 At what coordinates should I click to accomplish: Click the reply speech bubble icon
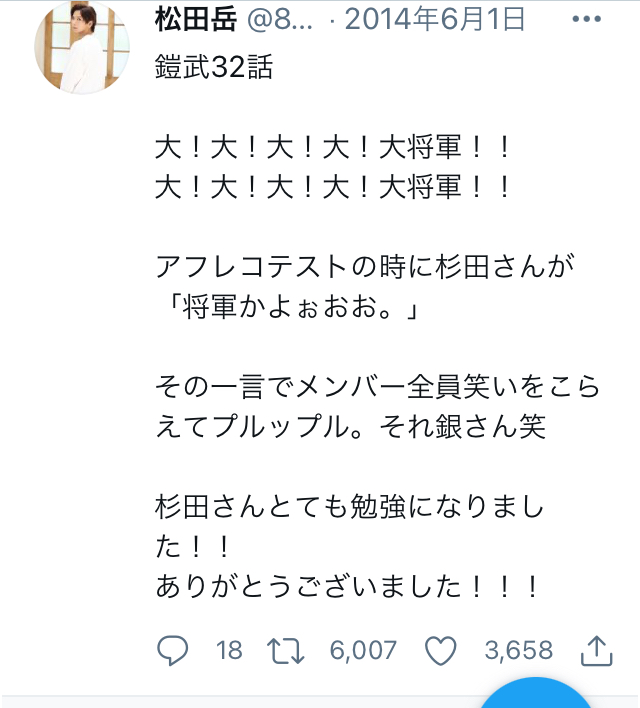[172, 651]
